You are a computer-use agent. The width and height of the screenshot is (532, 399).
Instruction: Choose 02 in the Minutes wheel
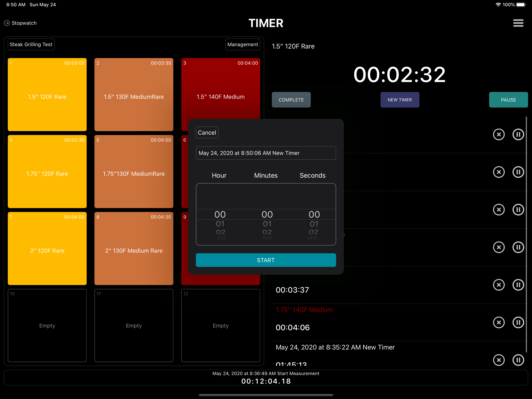pos(267,232)
